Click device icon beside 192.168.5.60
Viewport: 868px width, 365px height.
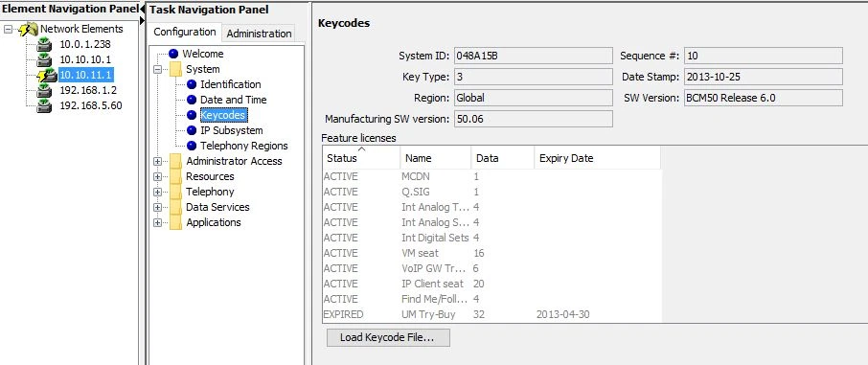(44, 105)
